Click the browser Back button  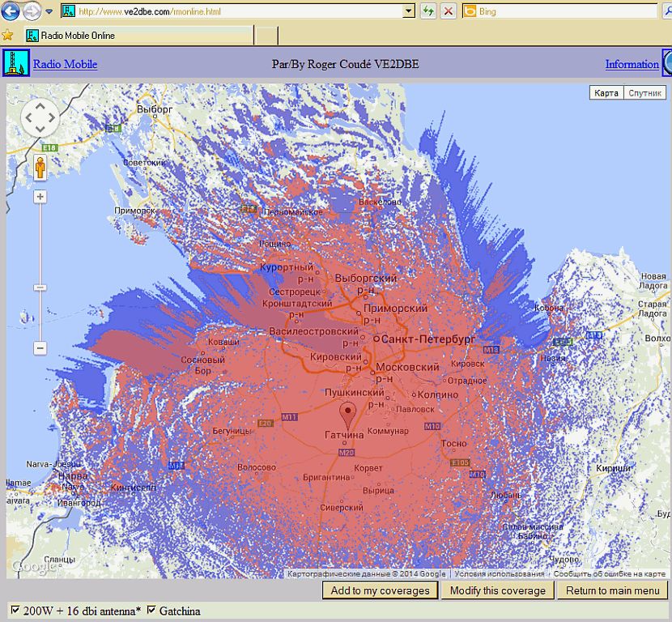(11, 11)
